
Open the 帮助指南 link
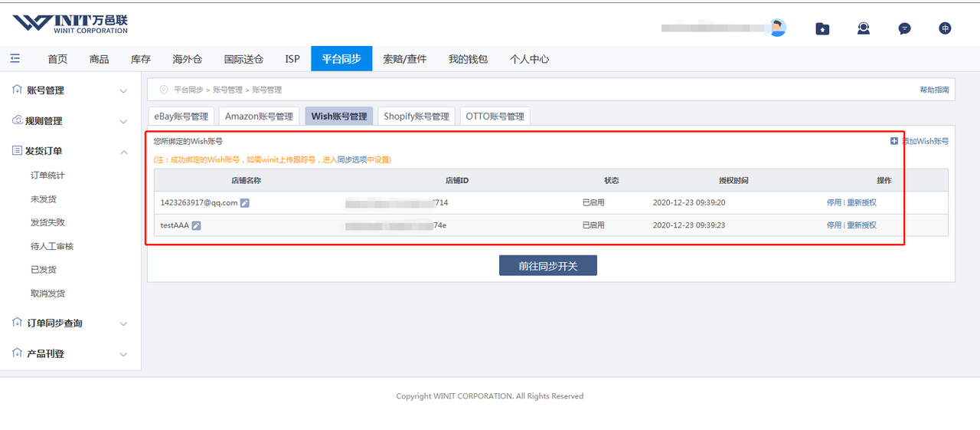(934, 90)
